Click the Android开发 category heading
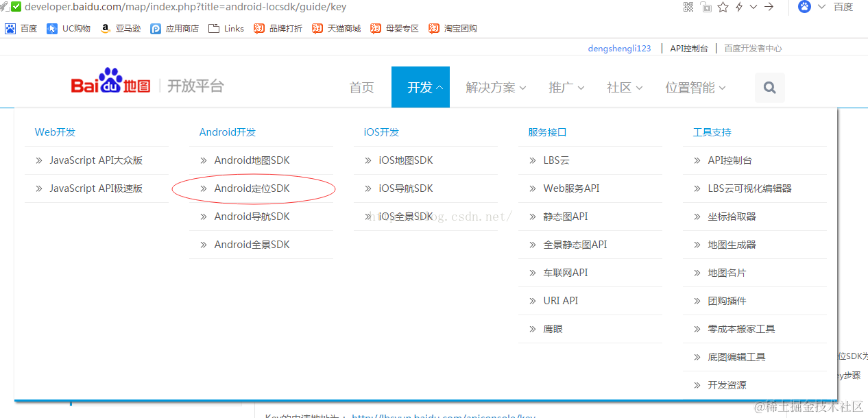The image size is (868, 418). pos(228,132)
